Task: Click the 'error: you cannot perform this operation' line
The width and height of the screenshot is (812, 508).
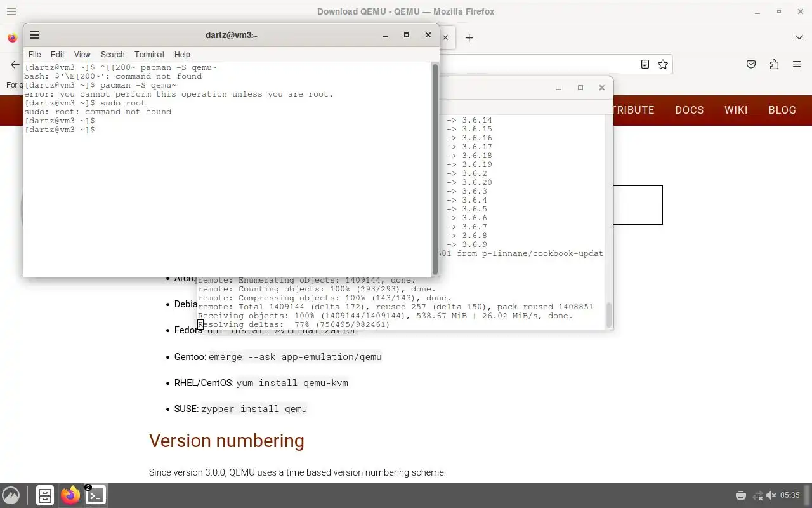Action: [x=178, y=94]
